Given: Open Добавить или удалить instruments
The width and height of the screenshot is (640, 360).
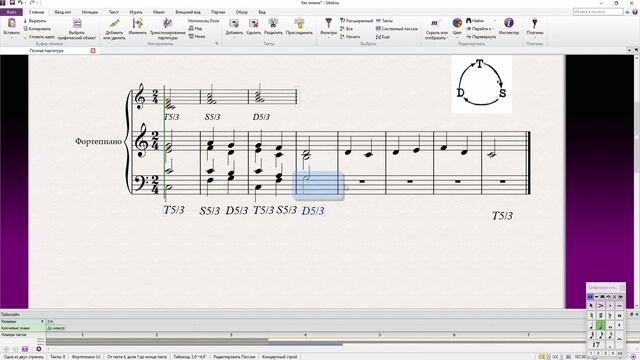Looking at the screenshot, I should pos(114,29).
